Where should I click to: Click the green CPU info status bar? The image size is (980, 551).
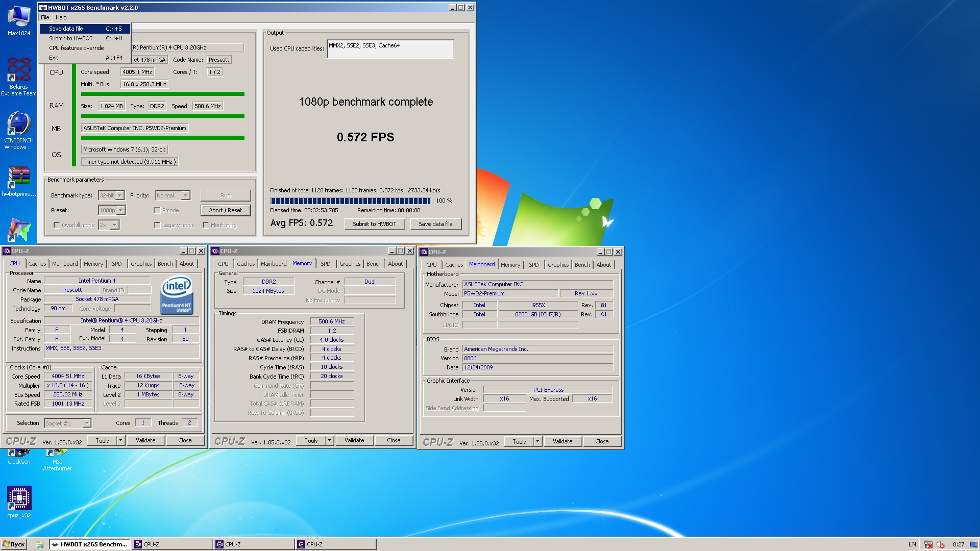(162, 94)
